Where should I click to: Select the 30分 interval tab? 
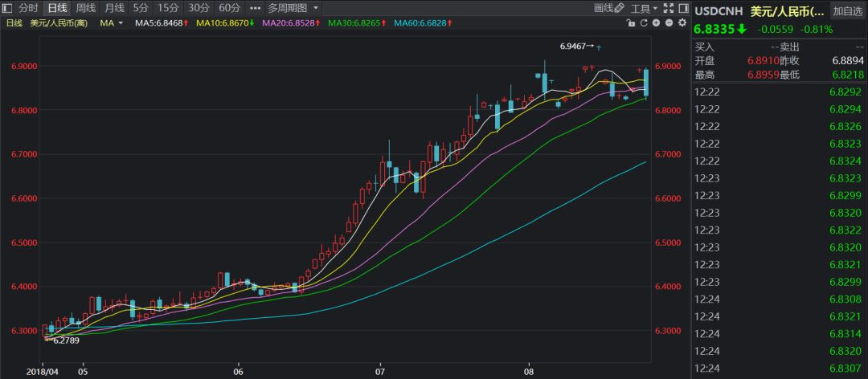pos(199,8)
